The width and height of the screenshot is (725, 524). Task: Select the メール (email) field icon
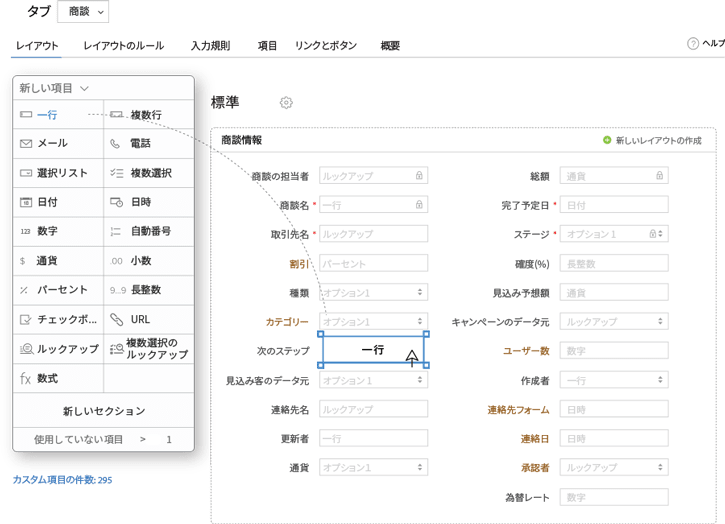26,144
